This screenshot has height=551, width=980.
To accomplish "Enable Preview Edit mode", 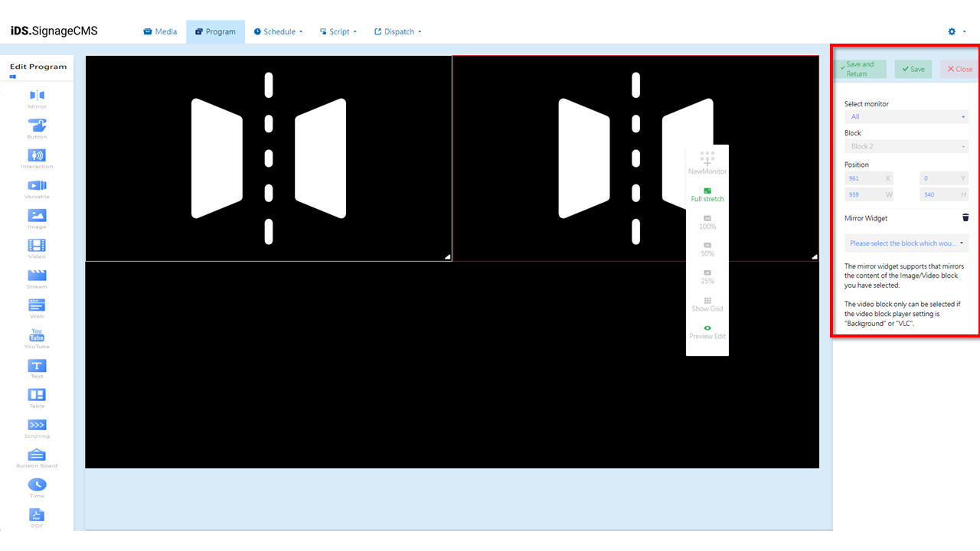I will (707, 331).
